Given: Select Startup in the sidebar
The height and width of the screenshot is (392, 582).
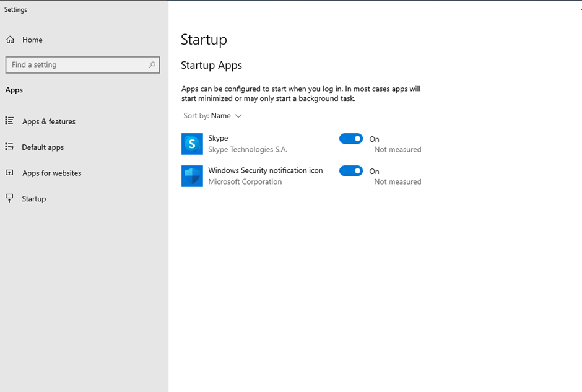Looking at the screenshot, I should [34, 199].
